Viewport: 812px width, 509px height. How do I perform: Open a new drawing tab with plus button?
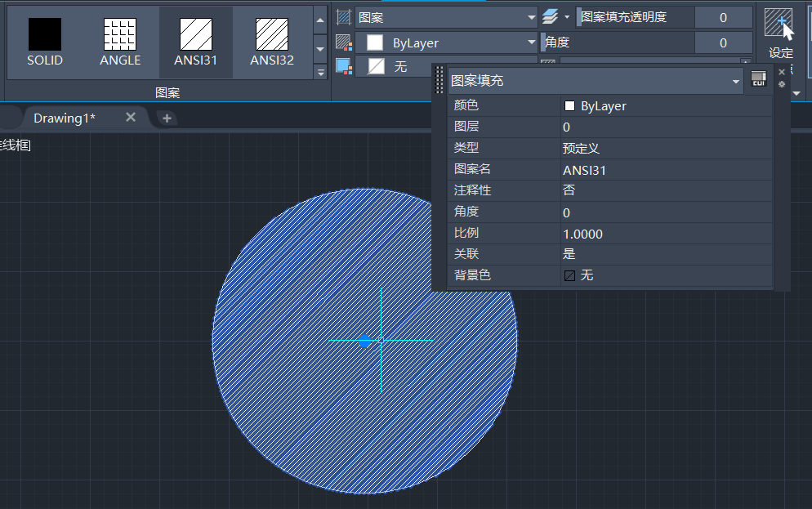pos(167,118)
